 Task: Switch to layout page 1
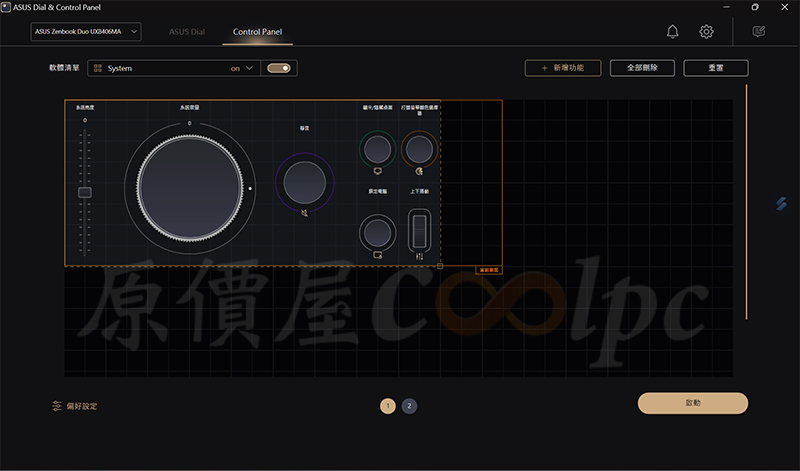coord(387,406)
